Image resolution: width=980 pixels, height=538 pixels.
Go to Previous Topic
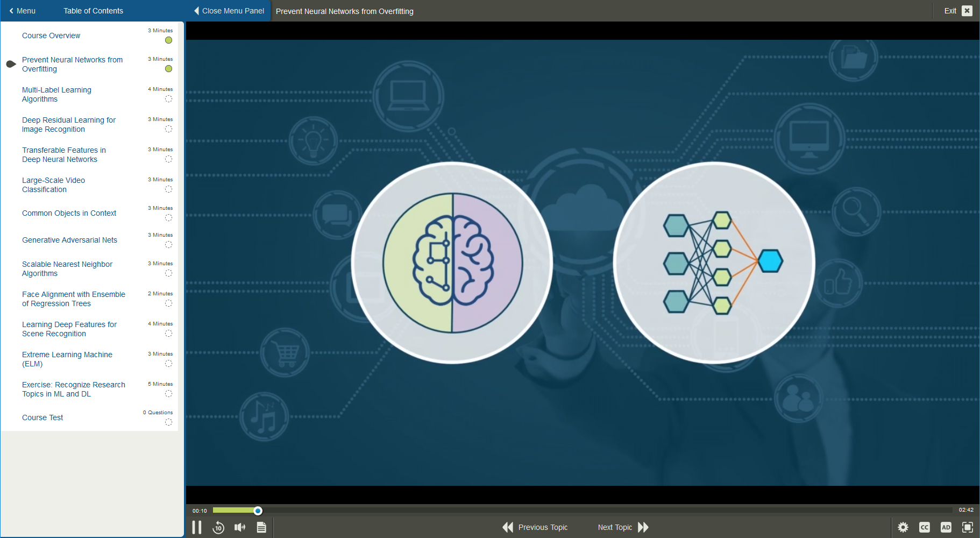click(x=535, y=527)
